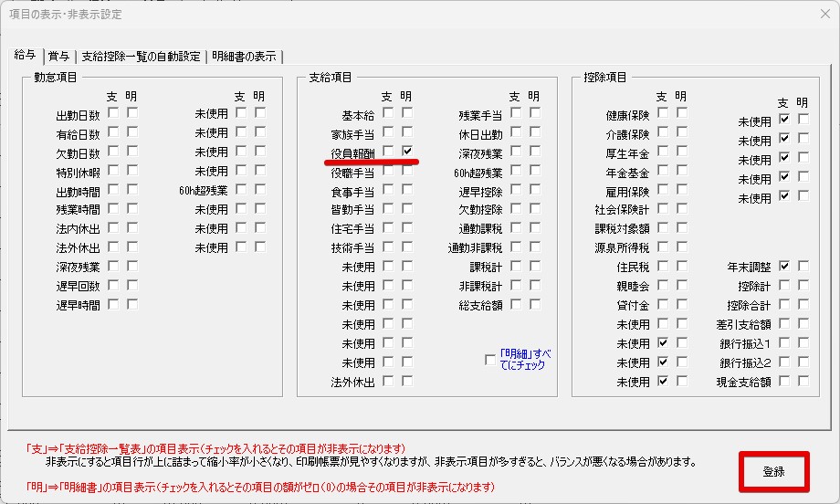The width and height of the screenshot is (840, 504).
Task: Tick the 支 checkbox for 出勤日数
Action: point(113,113)
